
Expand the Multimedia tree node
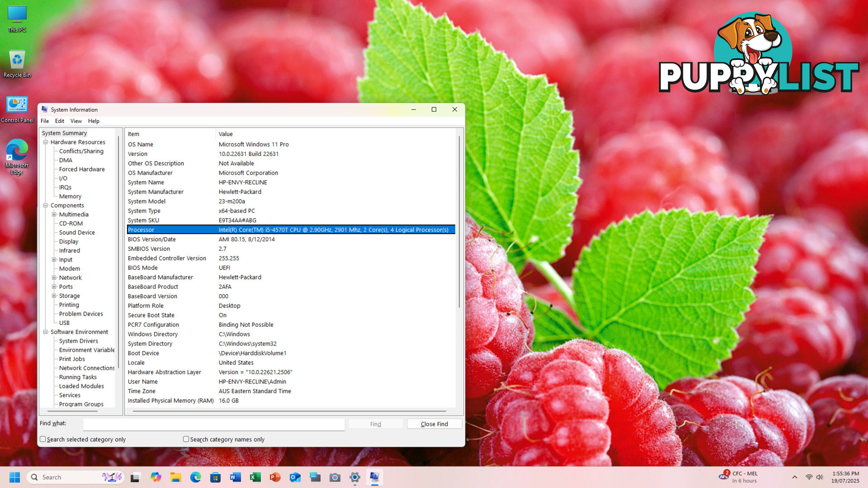[54, 215]
